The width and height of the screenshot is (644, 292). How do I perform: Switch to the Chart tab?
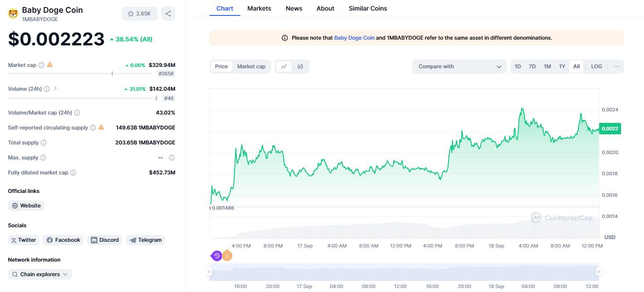(225, 8)
